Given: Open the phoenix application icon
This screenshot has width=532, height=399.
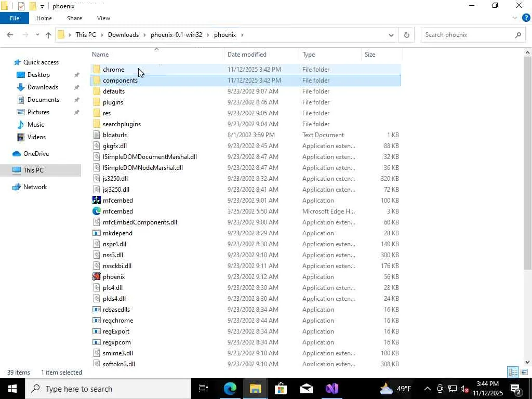Looking at the screenshot, I should coord(97,276).
